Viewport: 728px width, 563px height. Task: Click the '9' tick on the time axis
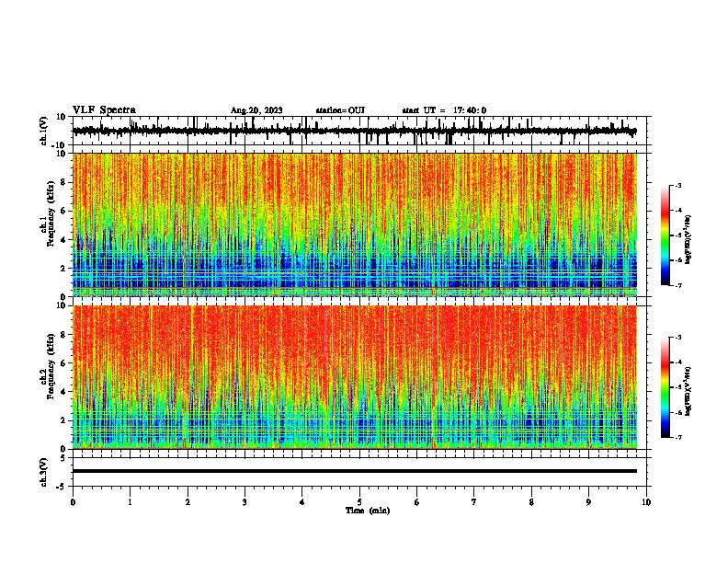[588, 502]
